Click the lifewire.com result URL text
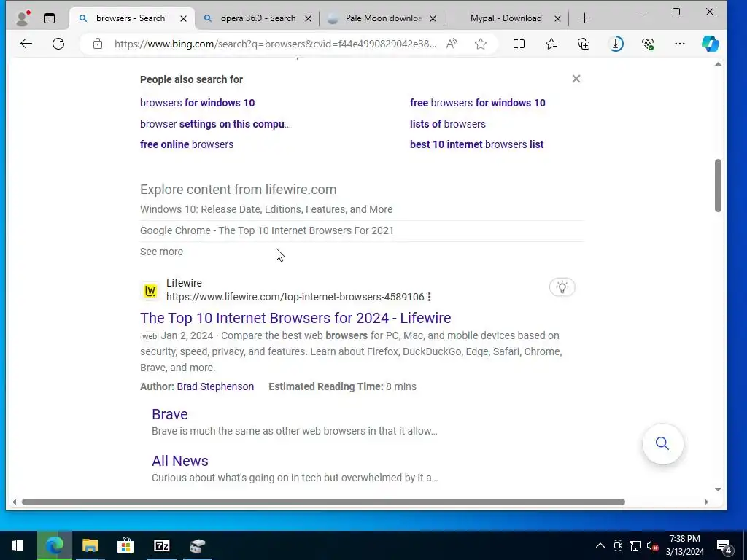This screenshot has height=560, width=747. 295,297
